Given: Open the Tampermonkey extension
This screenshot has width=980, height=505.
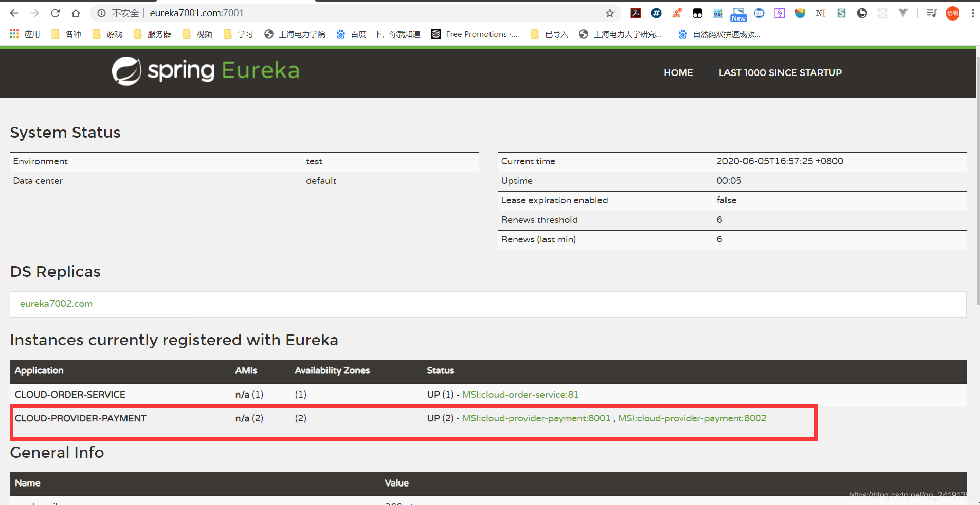Looking at the screenshot, I should click(x=698, y=13).
